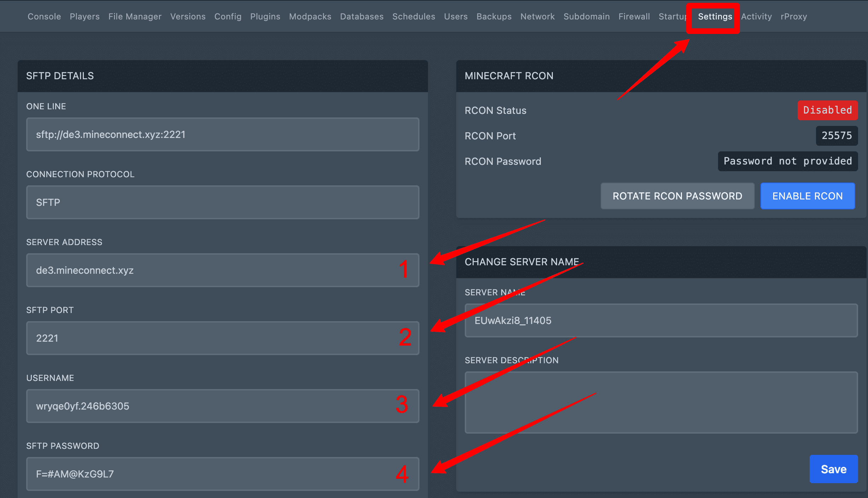868x498 pixels.
Task: Click the Server Address field
Action: (x=223, y=270)
